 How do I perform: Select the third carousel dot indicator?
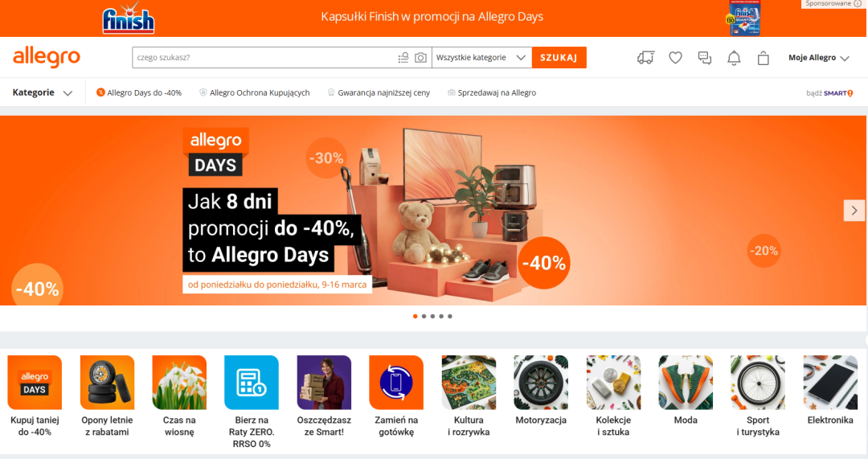coord(432,316)
